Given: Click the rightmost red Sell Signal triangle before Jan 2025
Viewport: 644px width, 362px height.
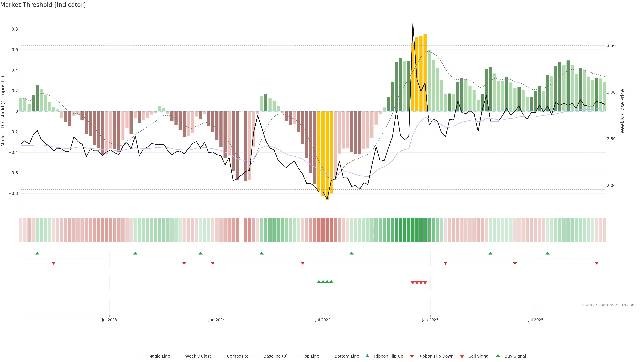Looking at the screenshot, I should click(425, 283).
